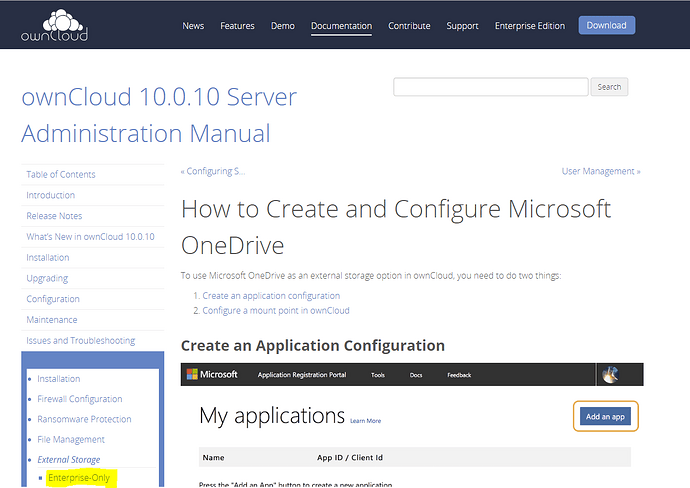The image size is (690, 488).
Task: Open the News menu item
Action: point(193,26)
